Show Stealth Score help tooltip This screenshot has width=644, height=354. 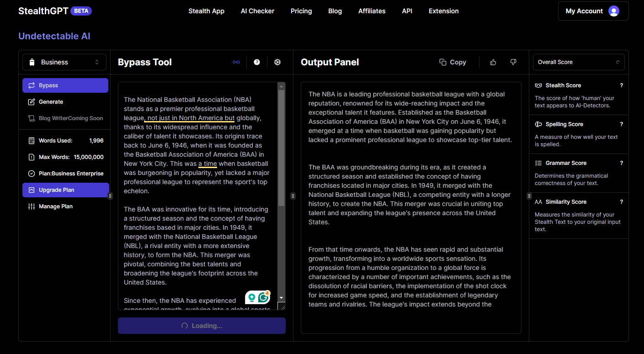point(621,85)
